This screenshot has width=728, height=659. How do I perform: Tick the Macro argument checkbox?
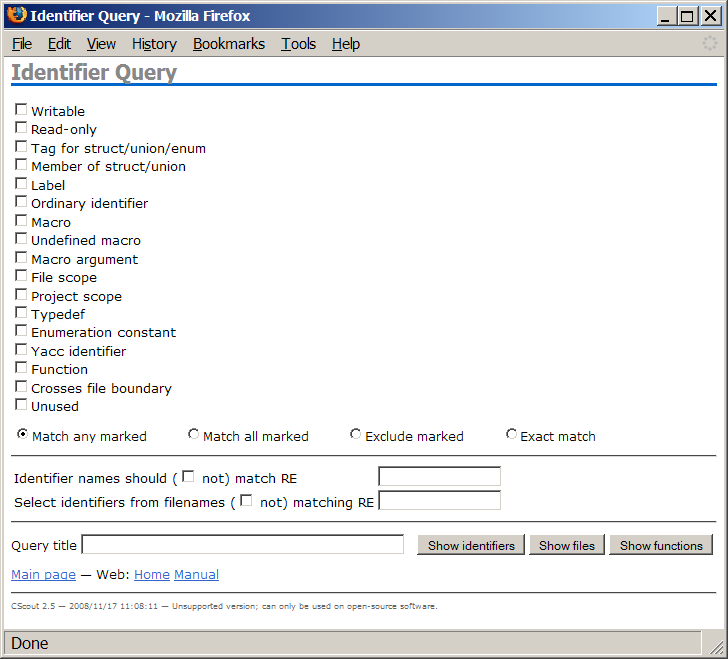(21, 257)
